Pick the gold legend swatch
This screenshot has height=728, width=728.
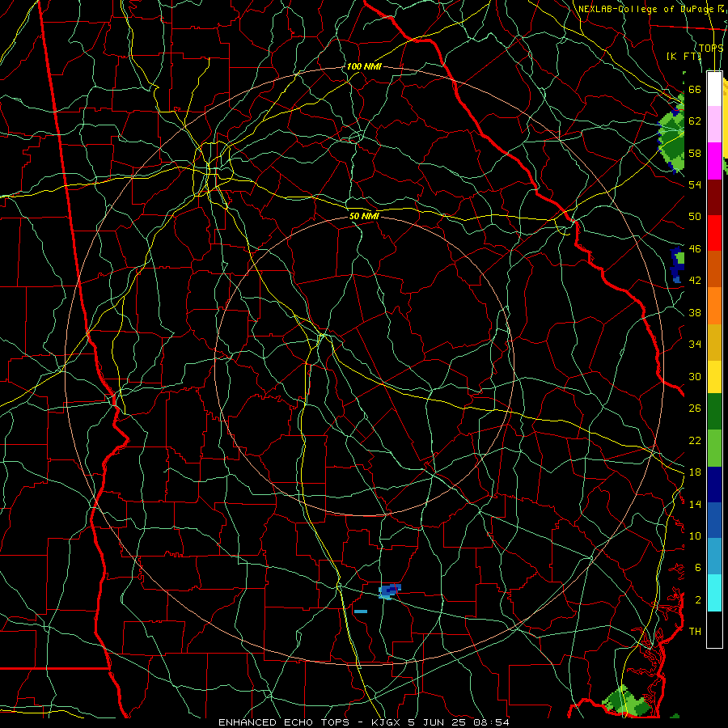point(714,341)
